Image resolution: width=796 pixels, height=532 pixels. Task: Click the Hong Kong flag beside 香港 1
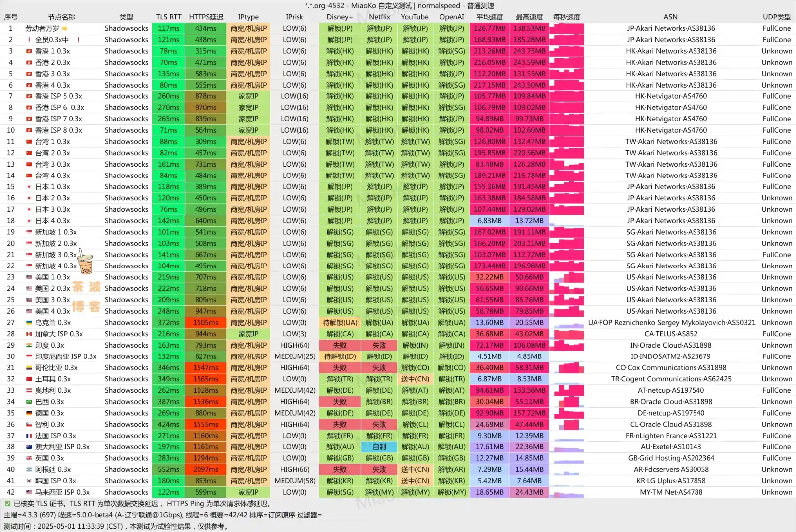click(x=29, y=51)
